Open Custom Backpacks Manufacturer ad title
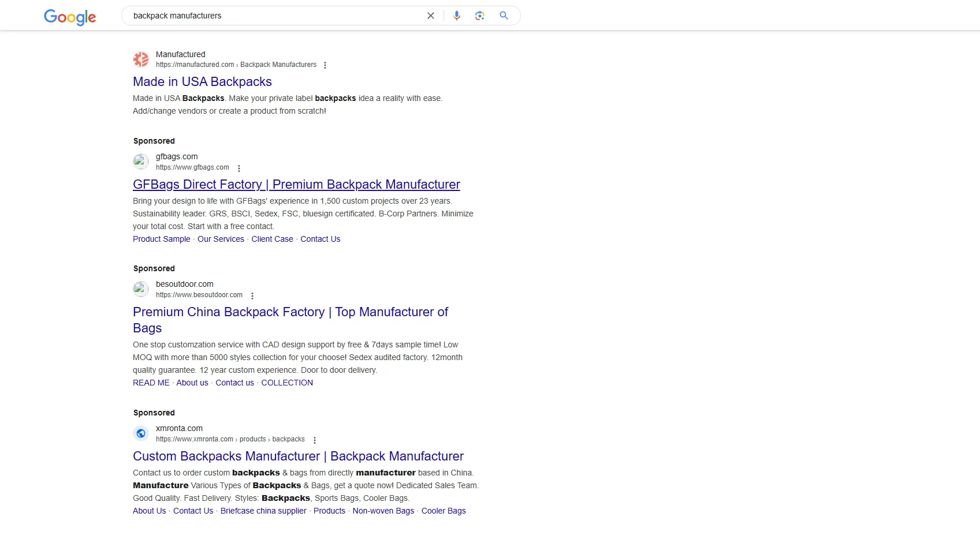 (x=298, y=456)
